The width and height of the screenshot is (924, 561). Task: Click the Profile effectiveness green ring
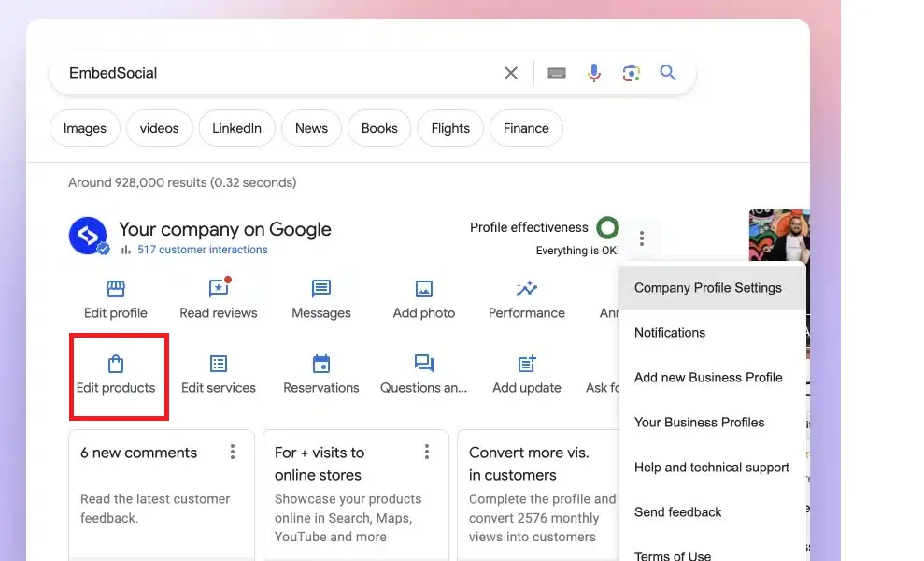pos(607,228)
